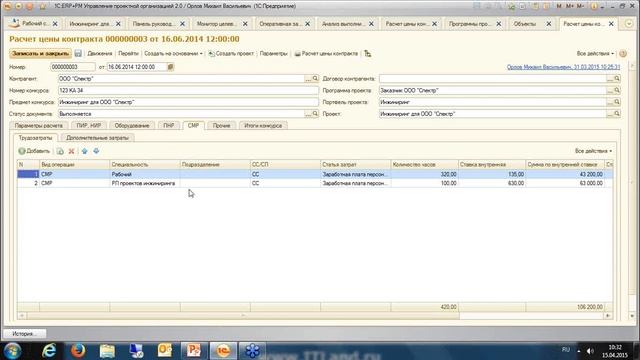Open the Дополнительные затраты sub-tab

tap(97, 138)
